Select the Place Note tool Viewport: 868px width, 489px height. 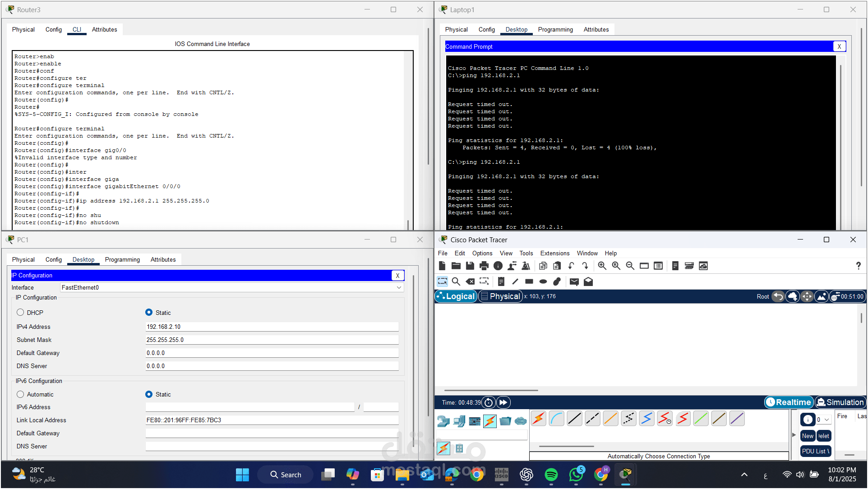[x=501, y=281]
